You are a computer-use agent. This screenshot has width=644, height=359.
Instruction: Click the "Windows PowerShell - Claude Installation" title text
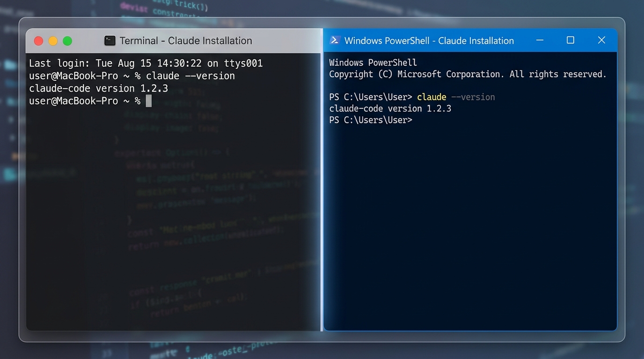coord(429,41)
